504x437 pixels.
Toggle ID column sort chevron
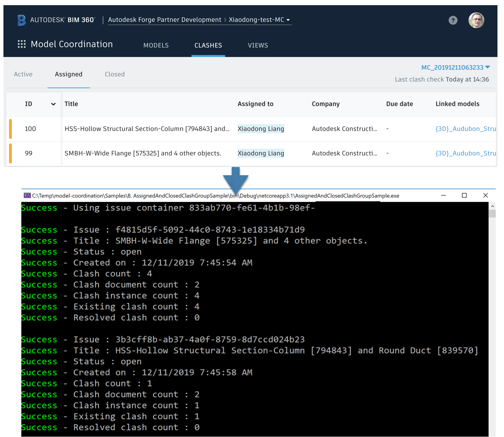click(x=53, y=104)
